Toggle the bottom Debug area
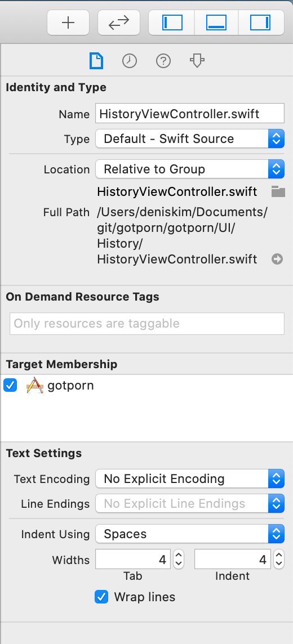The height and width of the screenshot is (644, 293). pyautogui.click(x=216, y=23)
